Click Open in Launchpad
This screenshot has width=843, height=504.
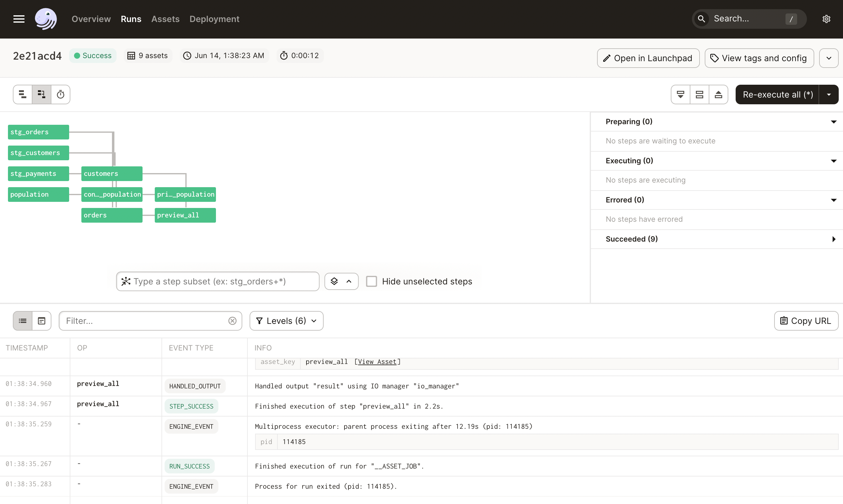tap(648, 58)
